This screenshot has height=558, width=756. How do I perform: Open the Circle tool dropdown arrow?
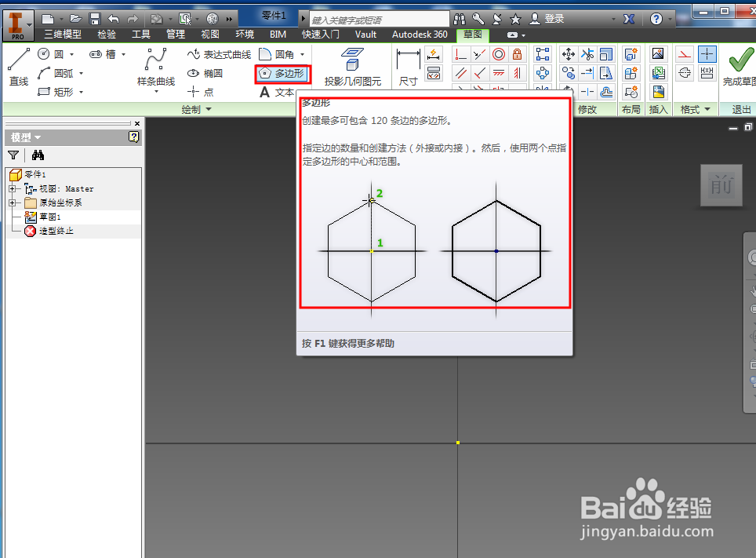pyautogui.click(x=72, y=55)
